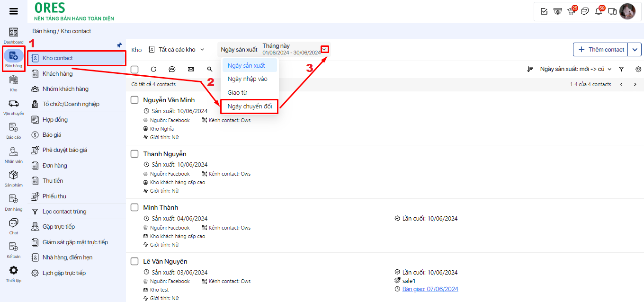
Task: Open list settings gear icon
Action: click(x=638, y=69)
